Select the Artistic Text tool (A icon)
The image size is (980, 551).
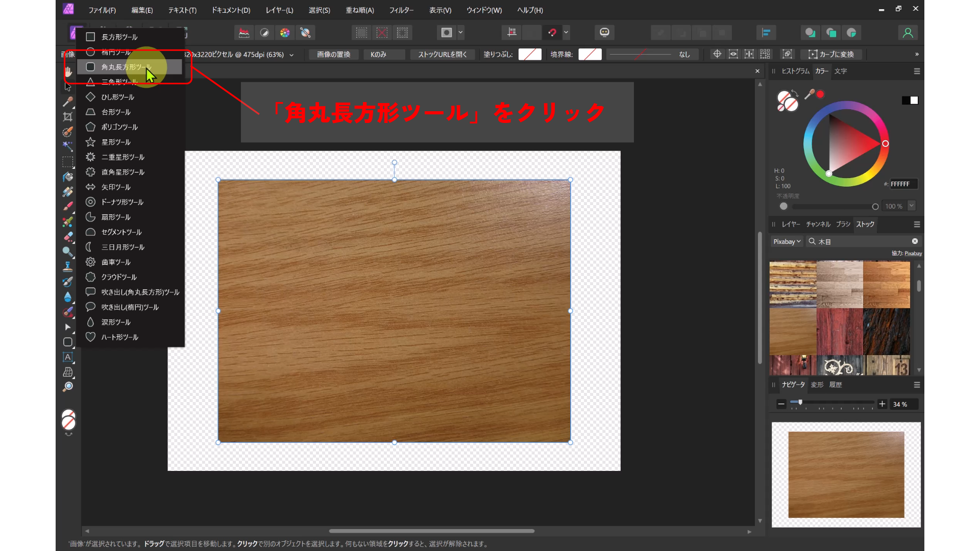(67, 357)
